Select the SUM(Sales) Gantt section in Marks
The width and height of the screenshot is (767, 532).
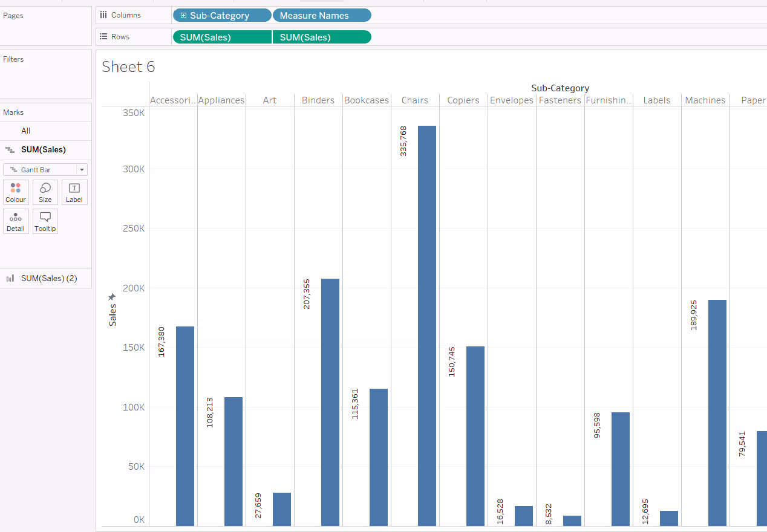coord(46,150)
